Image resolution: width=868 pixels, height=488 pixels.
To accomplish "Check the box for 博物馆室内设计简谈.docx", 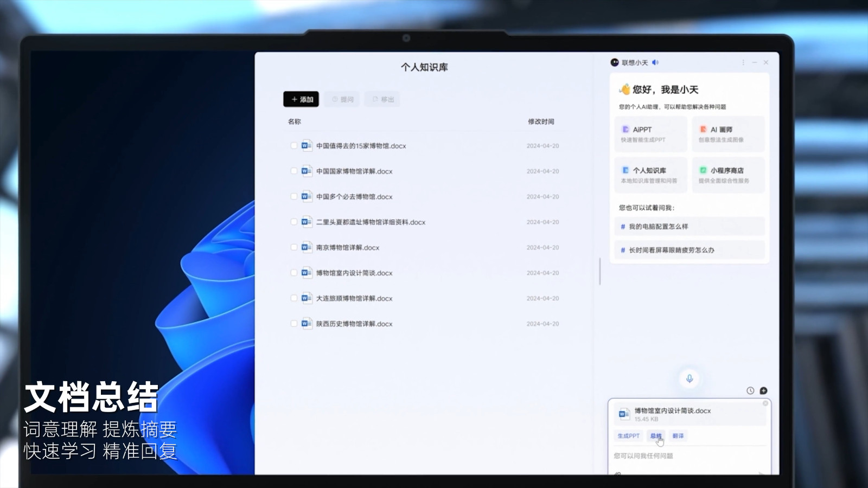I will pos(293,273).
